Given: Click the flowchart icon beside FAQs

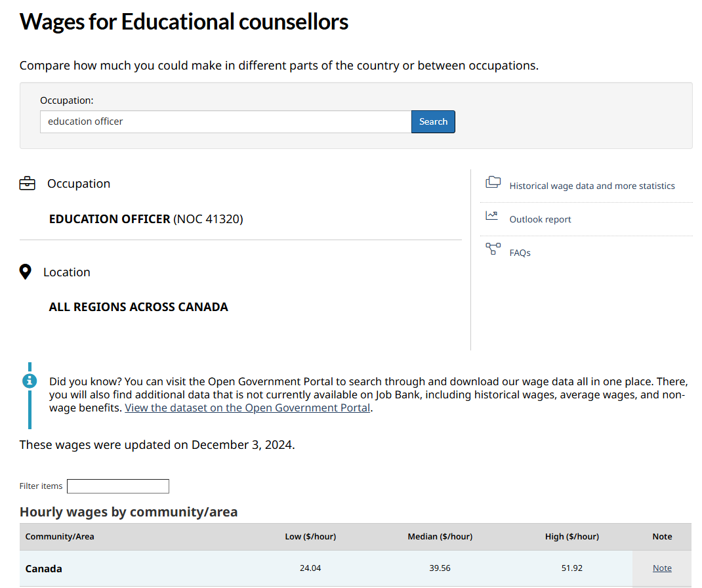Looking at the screenshot, I should click(x=493, y=249).
